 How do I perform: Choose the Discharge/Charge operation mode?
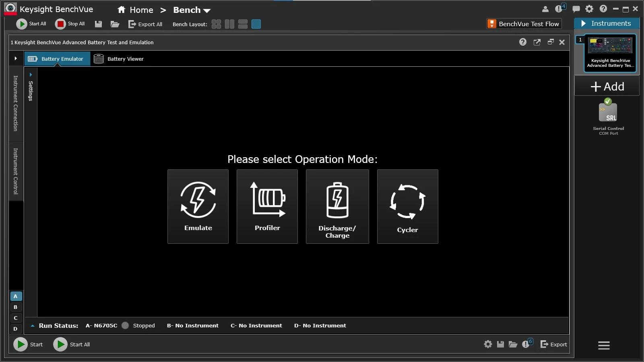coord(337,206)
